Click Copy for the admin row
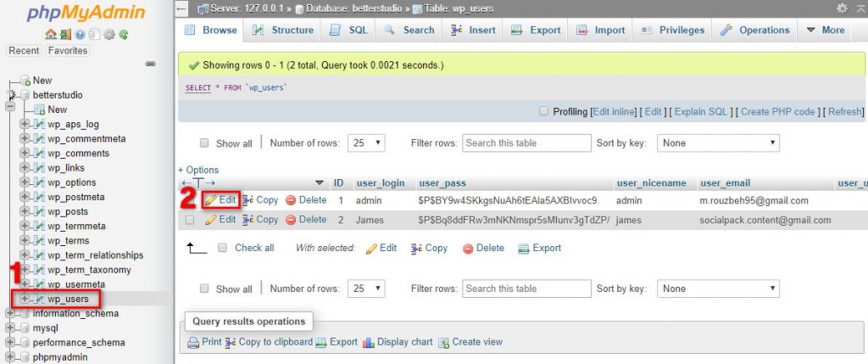The height and width of the screenshot is (364, 868). [260, 200]
